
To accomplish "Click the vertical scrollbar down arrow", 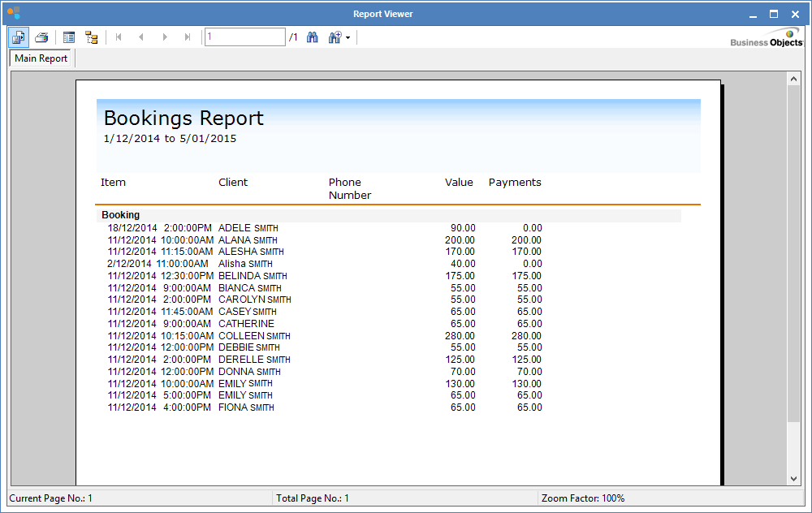I will point(793,479).
